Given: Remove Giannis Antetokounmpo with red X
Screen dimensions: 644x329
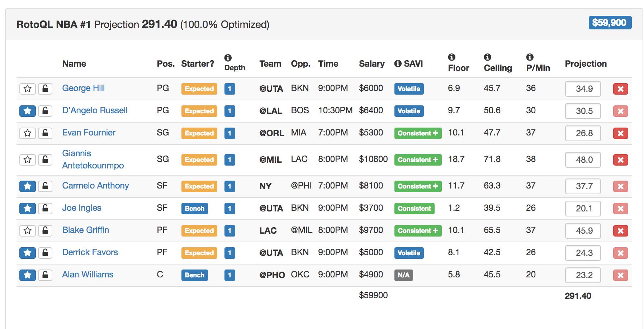Looking at the screenshot, I should (x=621, y=160).
